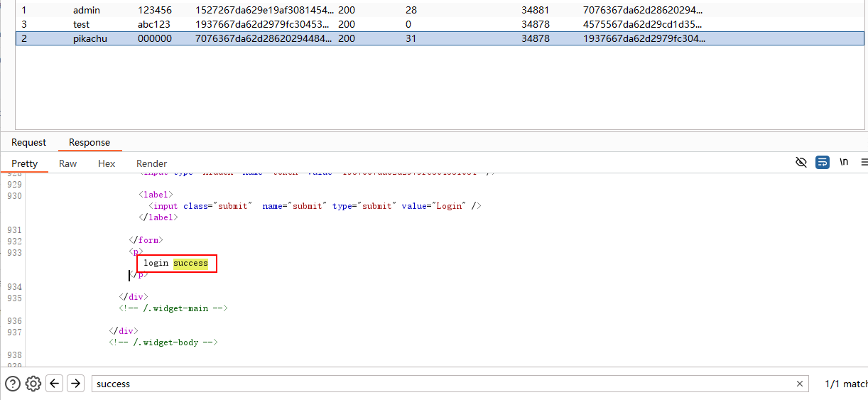This screenshot has width=868, height=400.
Task: Switch to the Request tab
Action: [28, 142]
